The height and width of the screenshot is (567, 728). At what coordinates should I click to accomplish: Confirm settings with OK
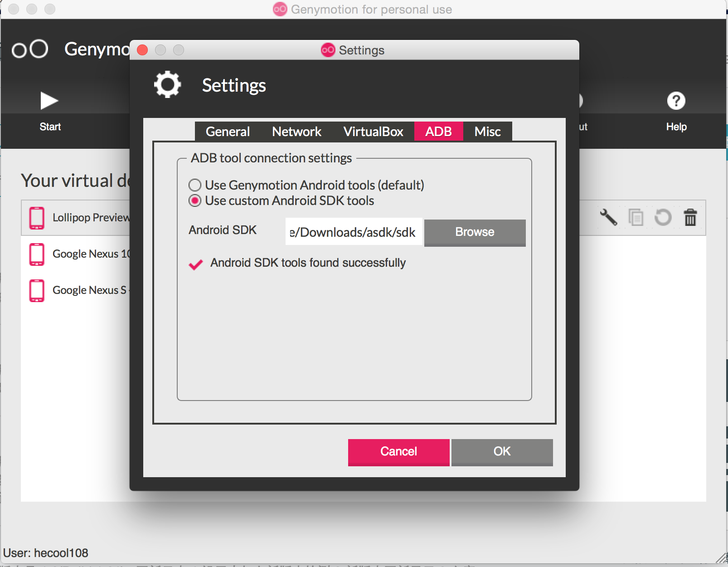(502, 452)
